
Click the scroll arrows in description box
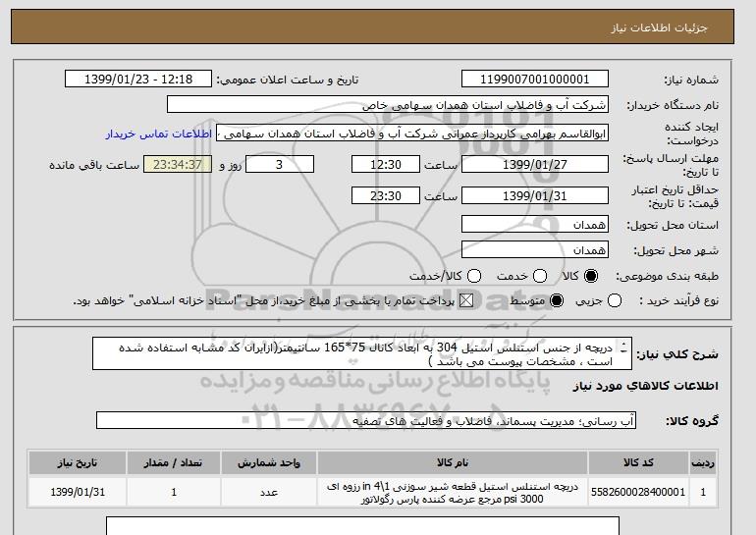click(623, 348)
